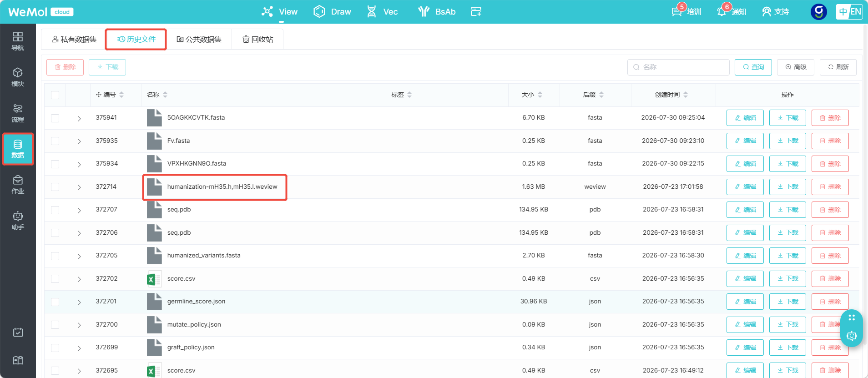Viewport: 868px width, 378px height.
Task: Open the 回收站 recycle bin tab
Action: click(257, 39)
